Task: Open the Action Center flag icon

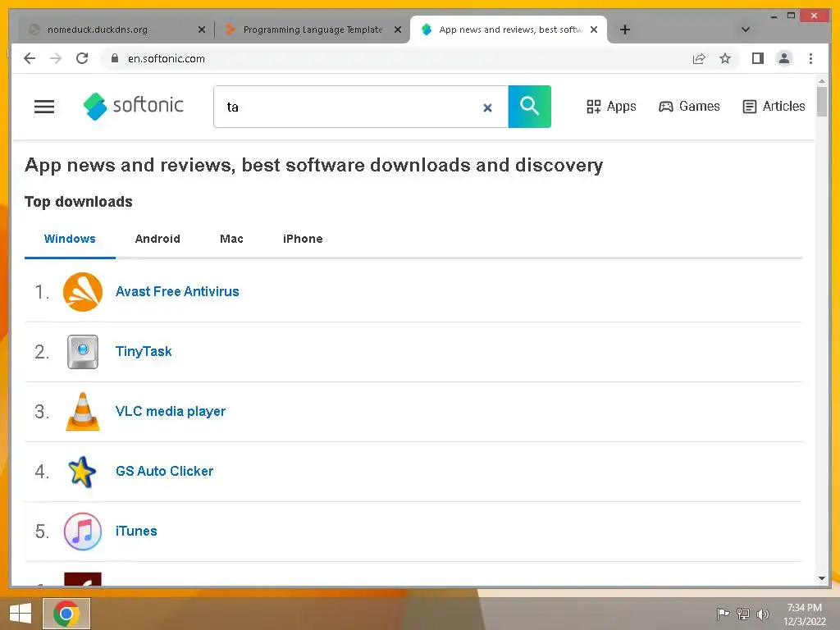Action: tap(723, 614)
